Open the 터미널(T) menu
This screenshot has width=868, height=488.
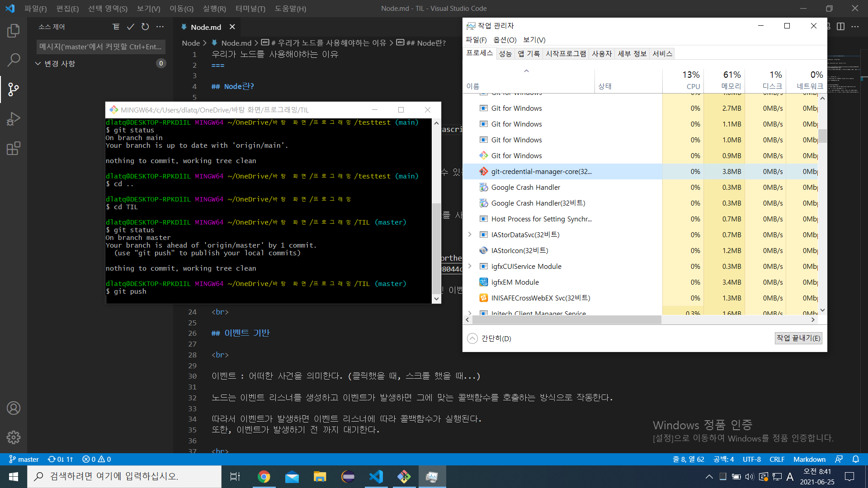[250, 9]
